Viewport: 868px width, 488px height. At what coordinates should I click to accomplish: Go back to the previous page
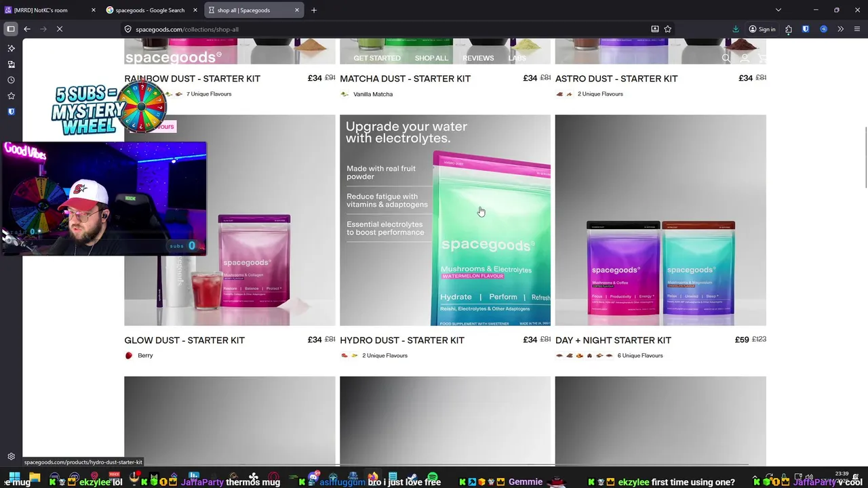pyautogui.click(x=27, y=29)
